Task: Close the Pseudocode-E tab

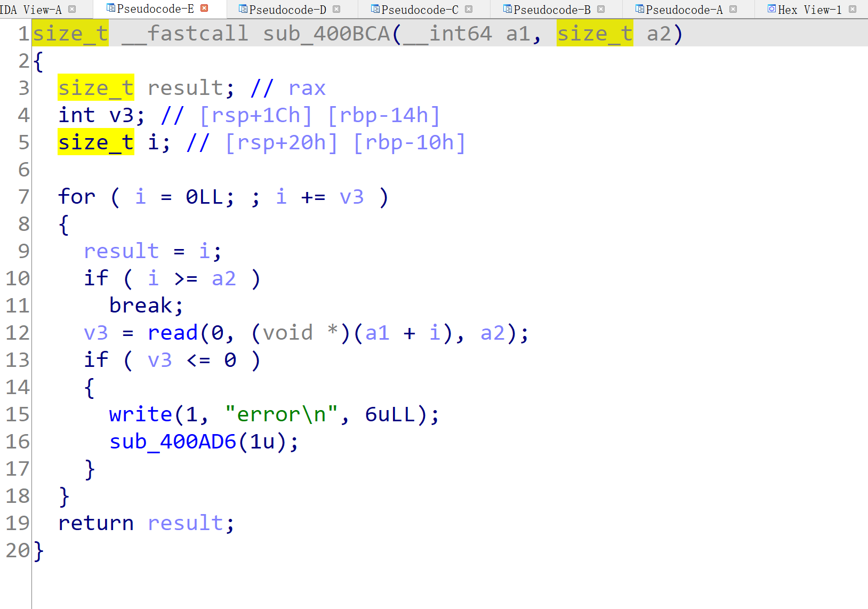Action: 204,8
